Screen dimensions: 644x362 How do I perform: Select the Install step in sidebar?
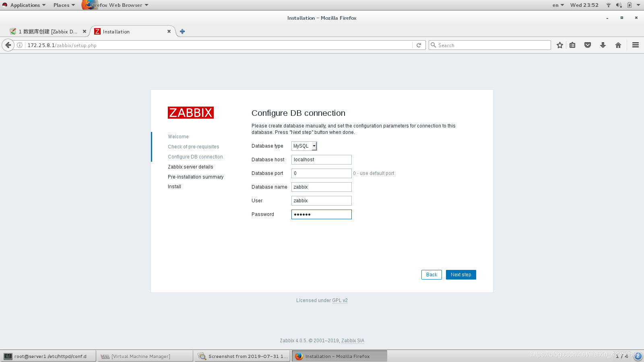[x=174, y=187]
